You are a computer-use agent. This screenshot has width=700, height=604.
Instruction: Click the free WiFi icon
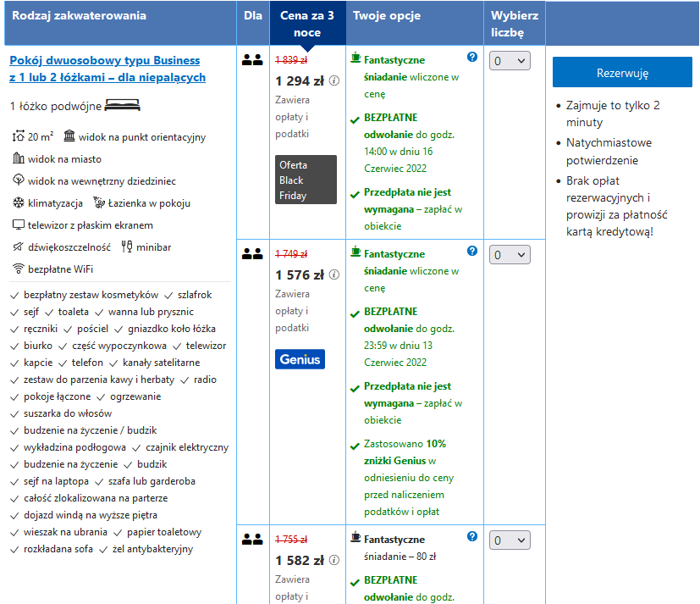[19, 269]
